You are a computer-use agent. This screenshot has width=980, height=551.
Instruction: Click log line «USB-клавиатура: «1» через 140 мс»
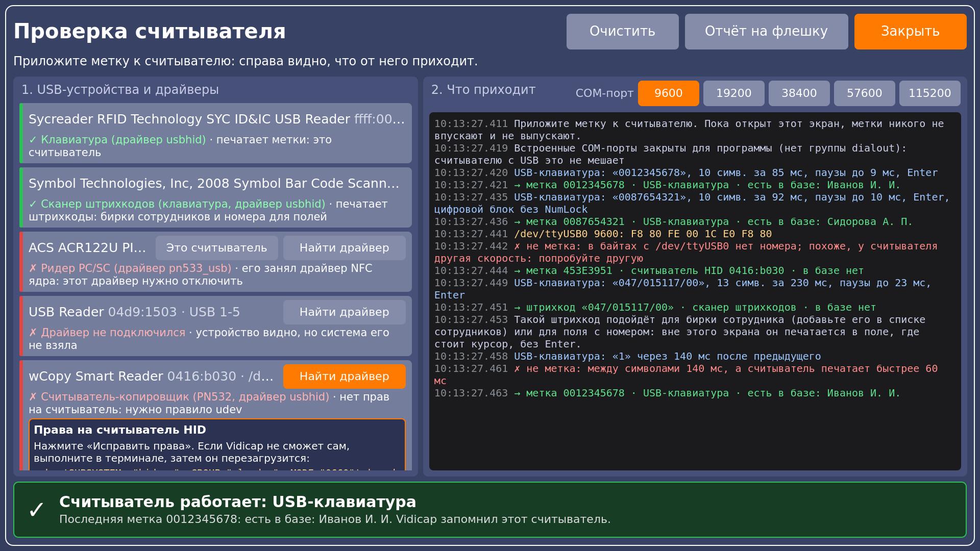(627, 357)
